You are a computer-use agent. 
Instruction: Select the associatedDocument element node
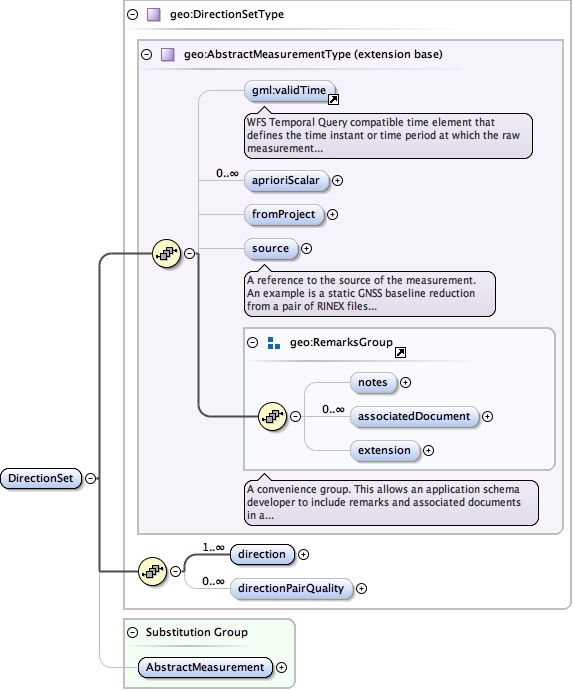[414, 417]
